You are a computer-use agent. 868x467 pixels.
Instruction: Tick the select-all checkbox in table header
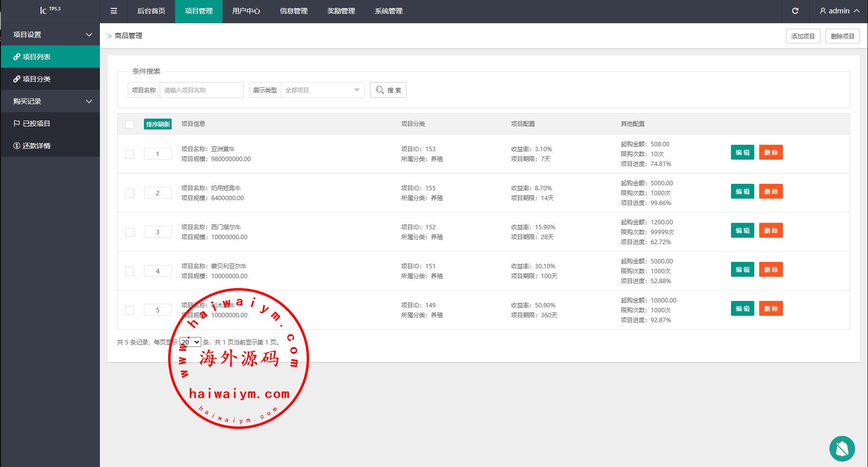pyautogui.click(x=130, y=125)
